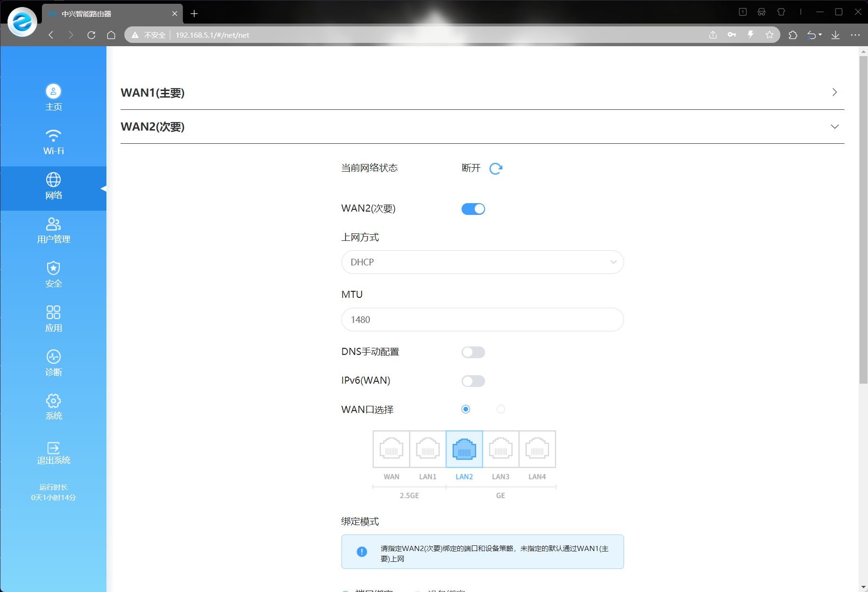
Task: Click the 不安全 site security warning
Action: (x=148, y=35)
